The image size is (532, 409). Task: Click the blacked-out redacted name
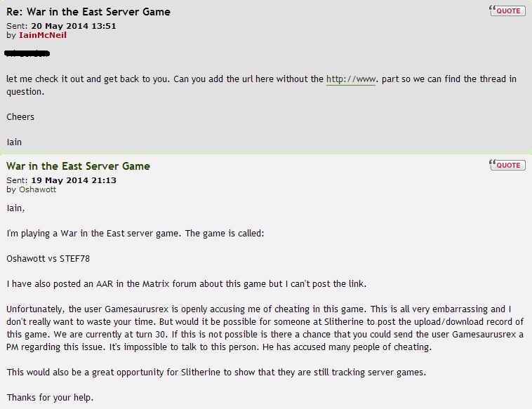[x=27, y=53]
